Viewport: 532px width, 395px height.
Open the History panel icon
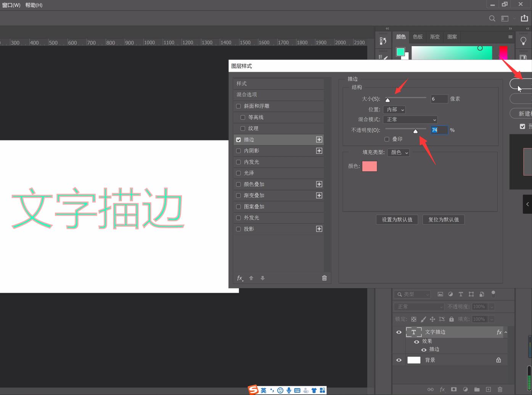[x=383, y=41]
